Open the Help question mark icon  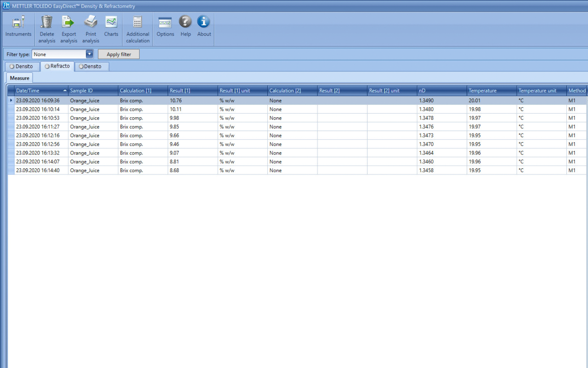click(185, 22)
